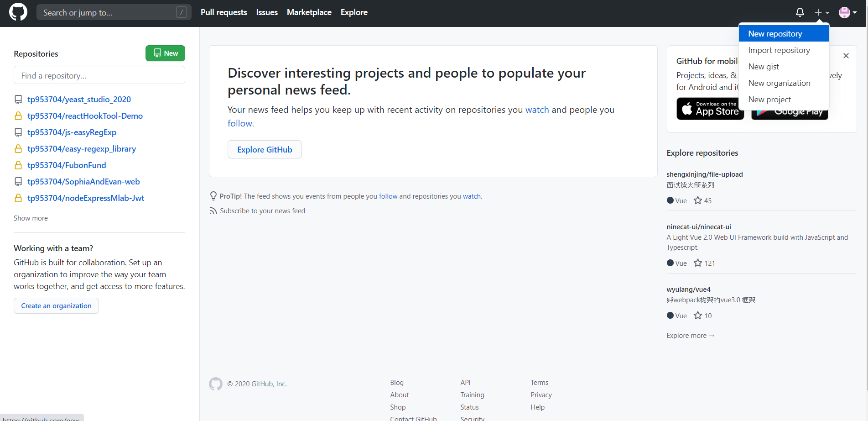The image size is (868, 421).
Task: Select New repository from dropdown menu
Action: (784, 34)
